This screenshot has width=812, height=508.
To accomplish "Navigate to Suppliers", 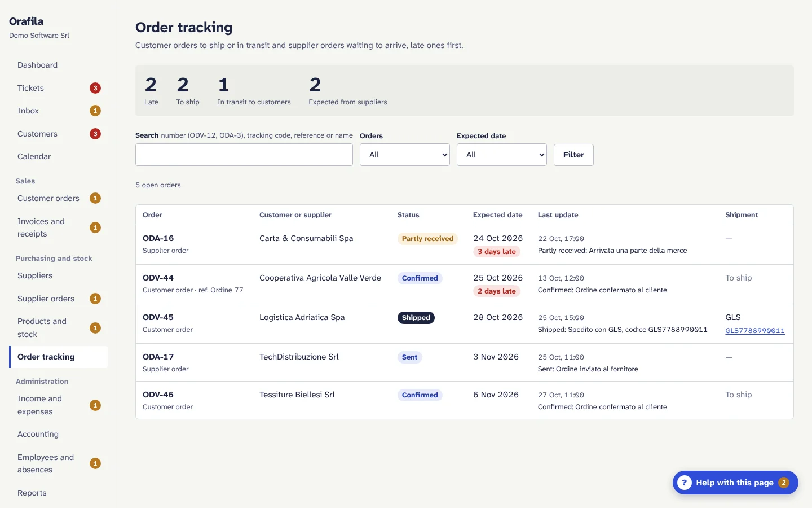I will pos(59,275).
